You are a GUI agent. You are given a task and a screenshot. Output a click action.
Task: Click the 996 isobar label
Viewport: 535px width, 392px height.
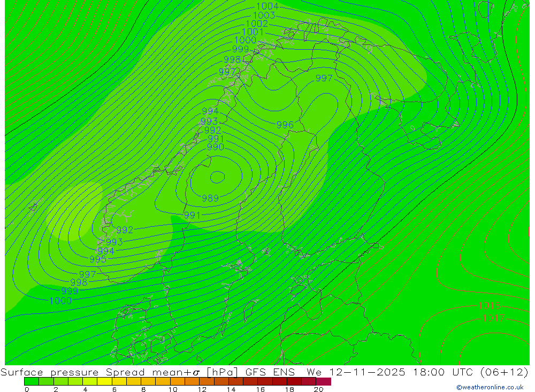click(x=285, y=125)
